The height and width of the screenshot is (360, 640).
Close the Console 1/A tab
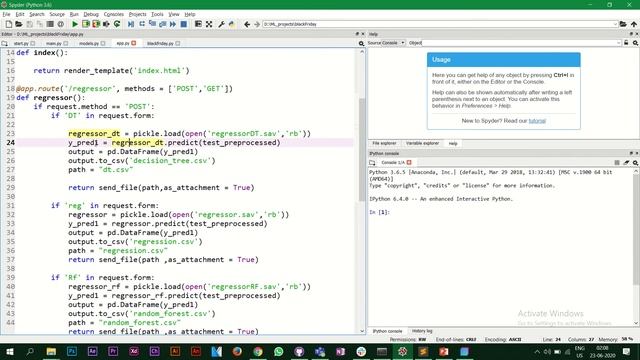(409, 162)
